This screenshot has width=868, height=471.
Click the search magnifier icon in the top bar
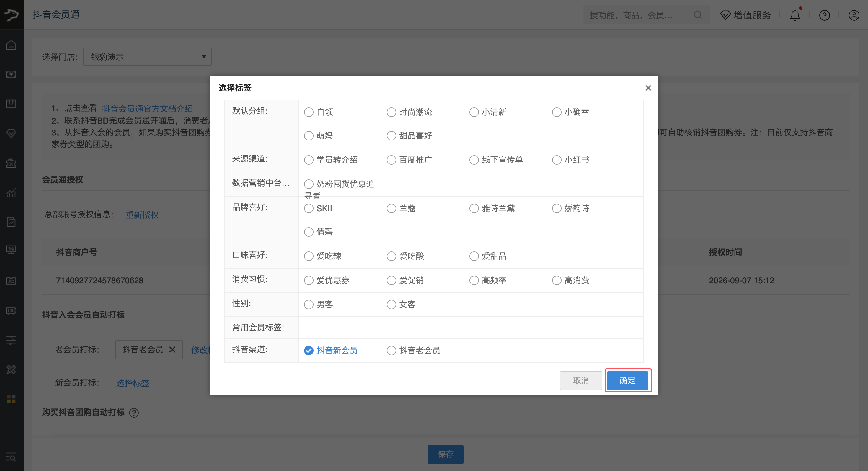698,15
